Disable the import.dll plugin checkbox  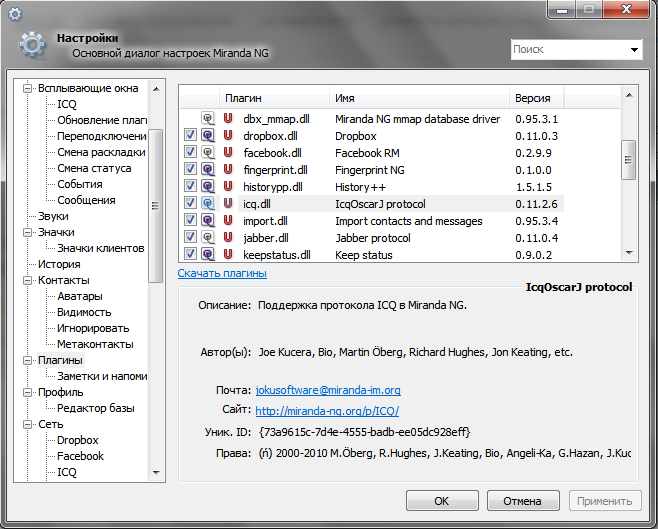190,220
